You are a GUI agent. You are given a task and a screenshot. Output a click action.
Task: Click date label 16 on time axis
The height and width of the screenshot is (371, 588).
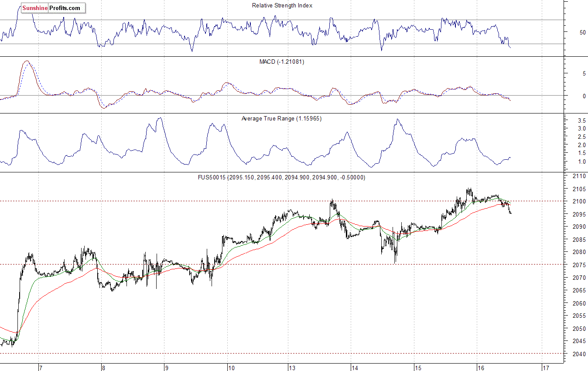coord(481,368)
